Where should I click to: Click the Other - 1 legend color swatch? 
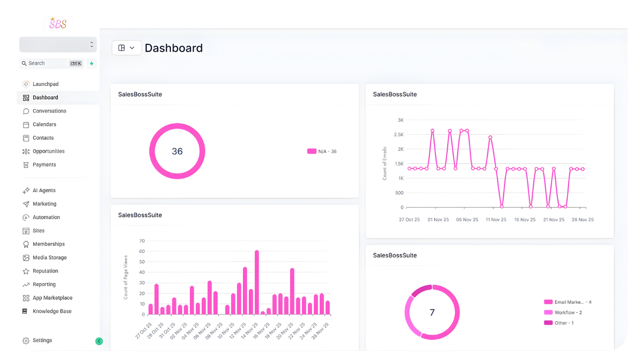(x=548, y=323)
